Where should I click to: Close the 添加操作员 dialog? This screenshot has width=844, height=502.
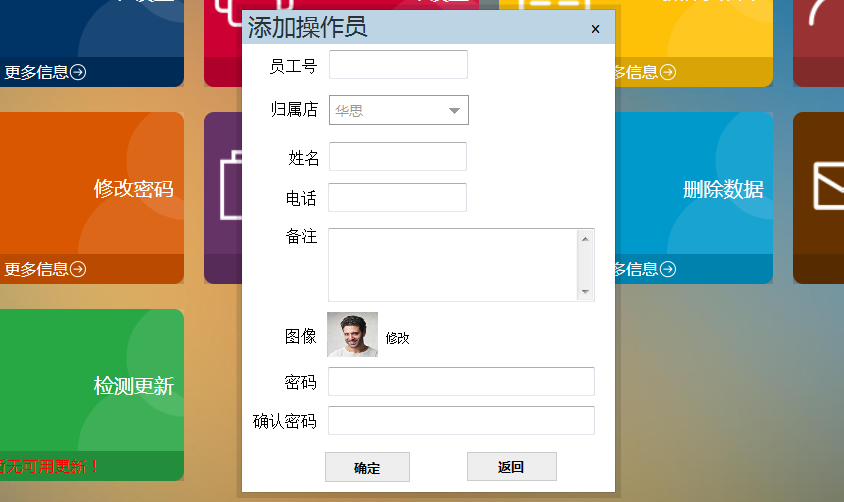pyautogui.click(x=595, y=29)
